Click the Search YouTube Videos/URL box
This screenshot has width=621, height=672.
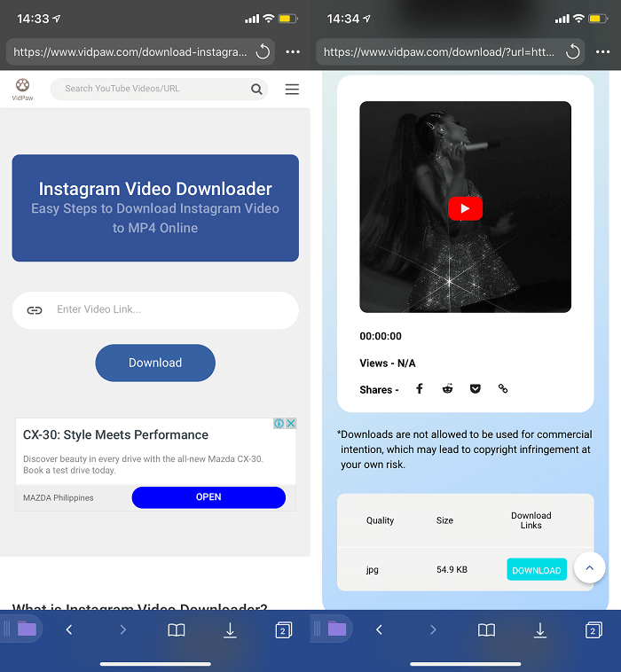(x=151, y=89)
